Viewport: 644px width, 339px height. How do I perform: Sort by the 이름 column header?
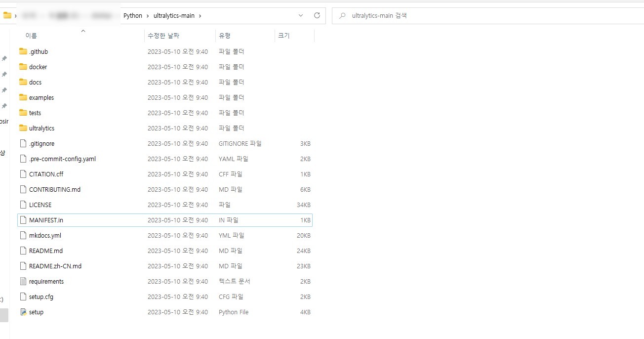click(x=31, y=36)
